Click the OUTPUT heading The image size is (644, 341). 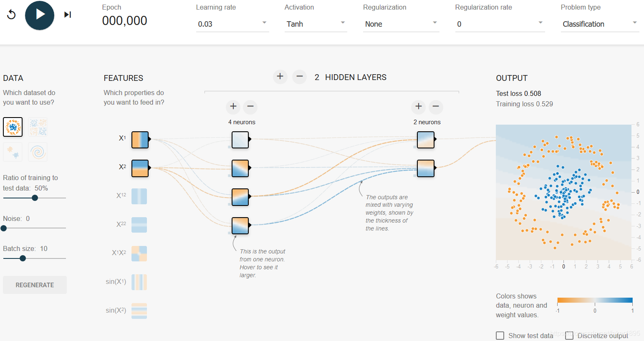pyautogui.click(x=512, y=78)
